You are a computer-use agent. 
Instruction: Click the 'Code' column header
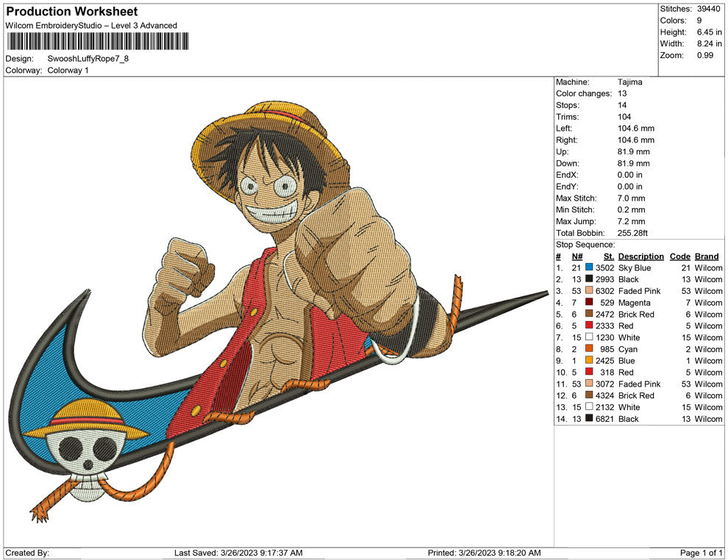[x=680, y=256]
